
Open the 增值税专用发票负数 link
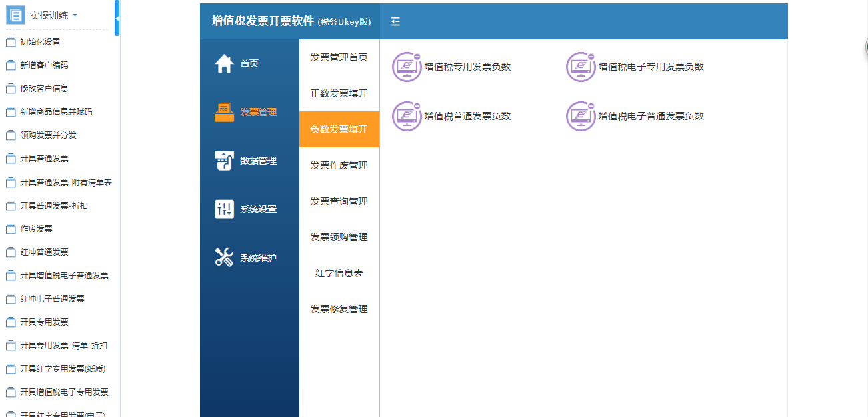point(467,67)
